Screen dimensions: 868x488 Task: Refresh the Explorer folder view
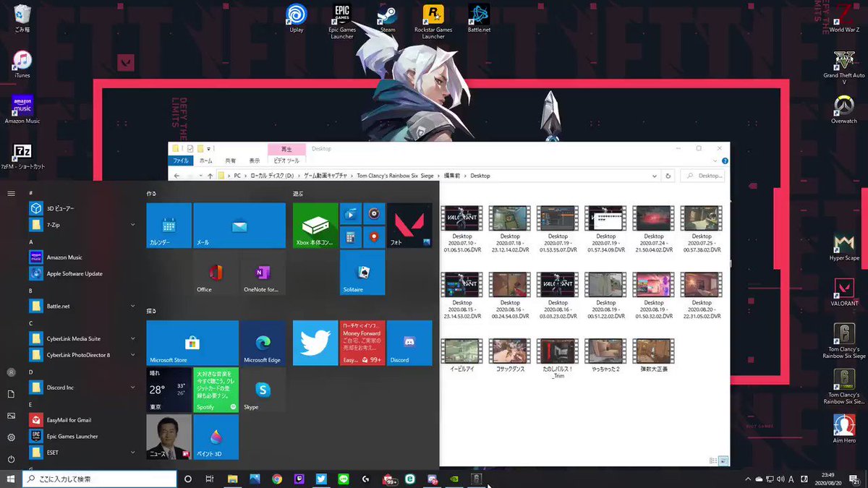(669, 176)
